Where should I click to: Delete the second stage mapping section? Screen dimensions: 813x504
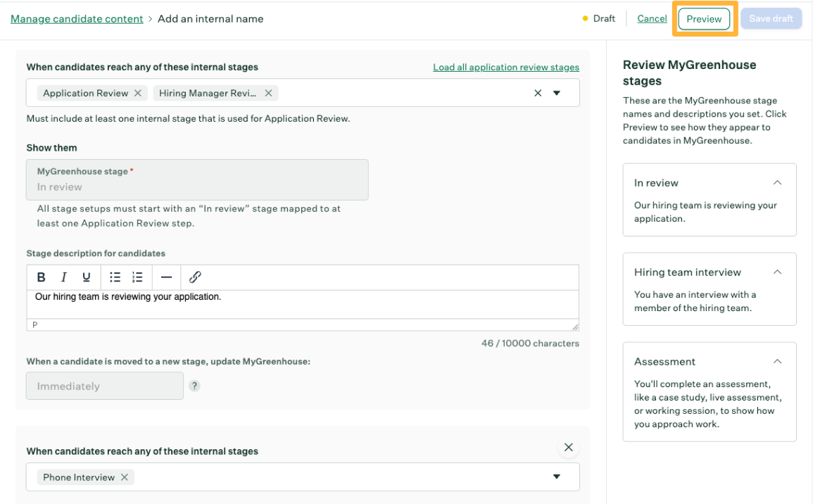tap(568, 448)
